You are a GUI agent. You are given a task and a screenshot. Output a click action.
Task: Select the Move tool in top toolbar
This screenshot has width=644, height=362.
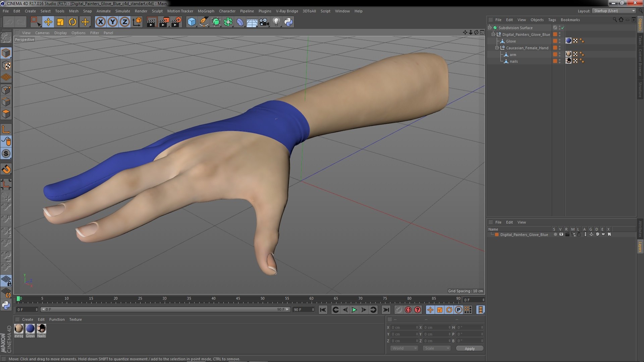[x=48, y=22]
